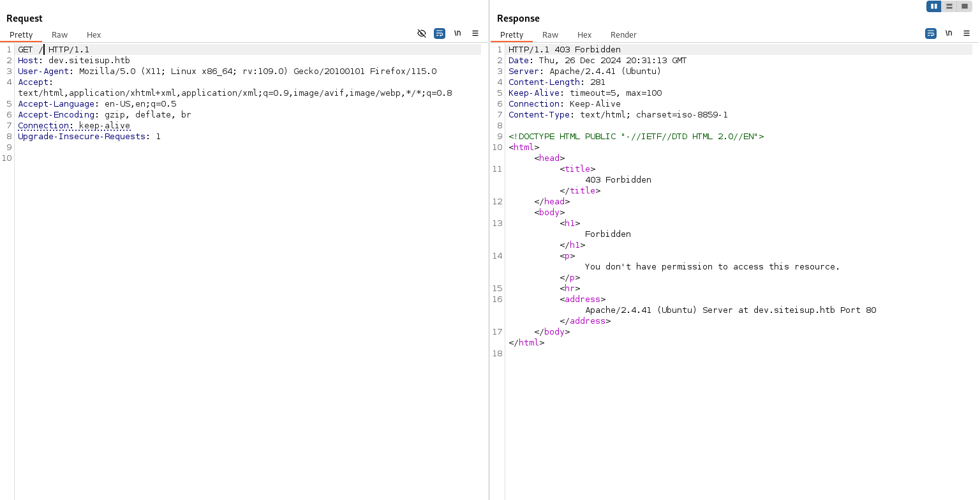980x500 pixels.
Task: Click the 'Date: Thu, 26 Dec 2024' header
Action: [598, 60]
